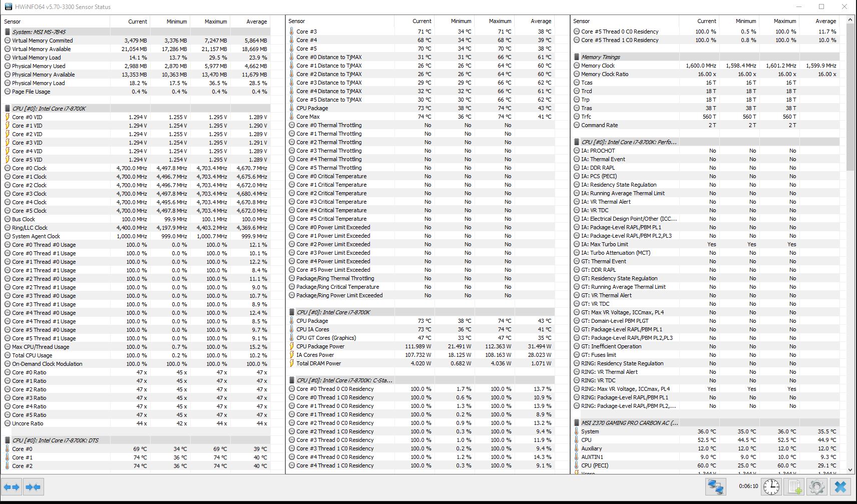The width and height of the screenshot is (857, 504).
Task: Select the Package/Ring Power Limit Exceeded row
Action: [420, 295]
